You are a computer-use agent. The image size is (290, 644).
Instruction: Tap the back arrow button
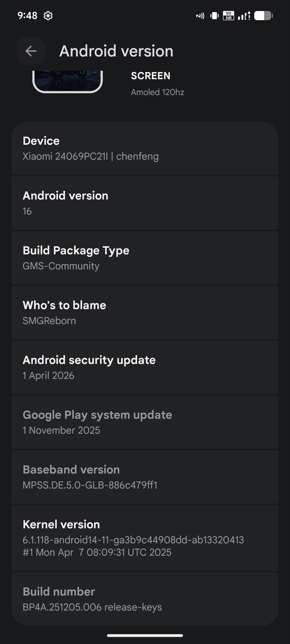tap(31, 51)
